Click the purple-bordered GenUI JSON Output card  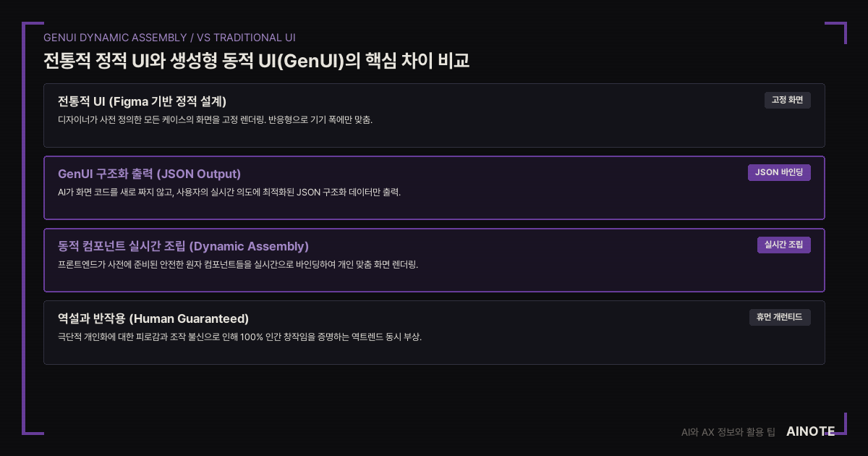(434, 187)
